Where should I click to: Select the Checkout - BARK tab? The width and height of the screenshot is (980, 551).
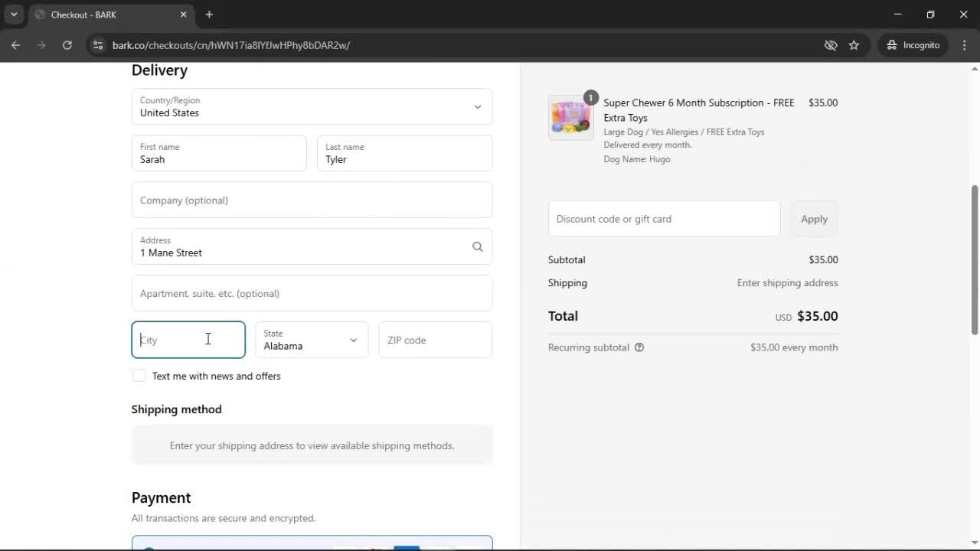click(110, 15)
